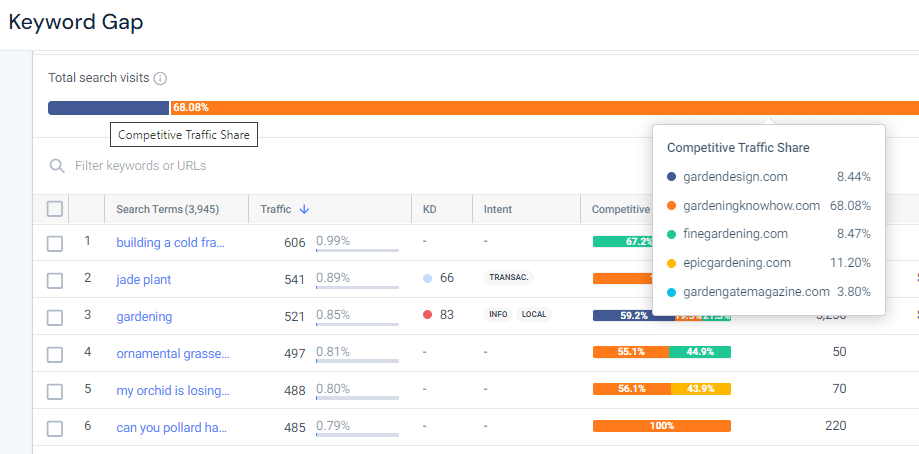The height and width of the screenshot is (454, 919).
Task: Open the 'can you pollard ha...' keyword link
Action: 172,428
